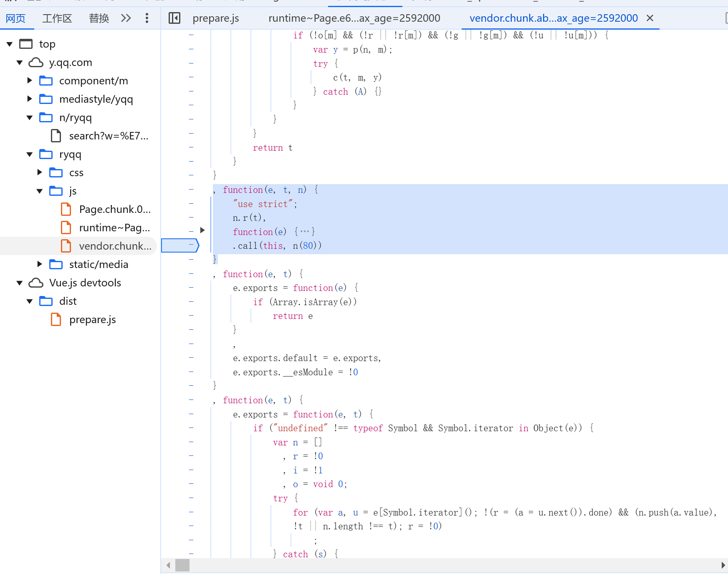Click the n/ryqq folder icon

tap(46, 117)
